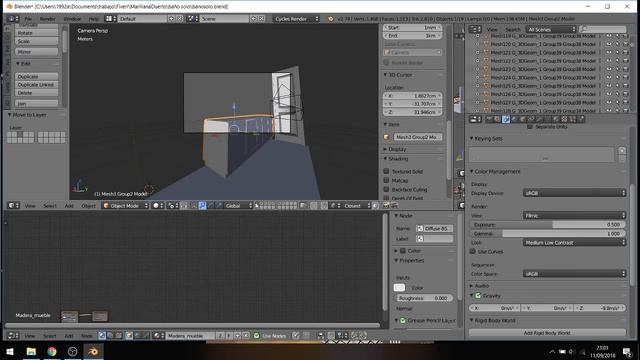Toggle render camera icon for Mesh122

point(625,61)
